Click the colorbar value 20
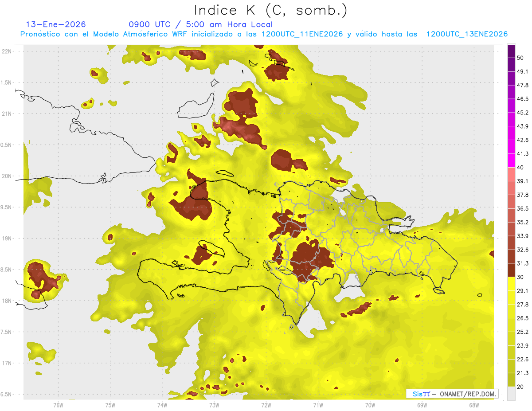532x411 pixels. 520,387
